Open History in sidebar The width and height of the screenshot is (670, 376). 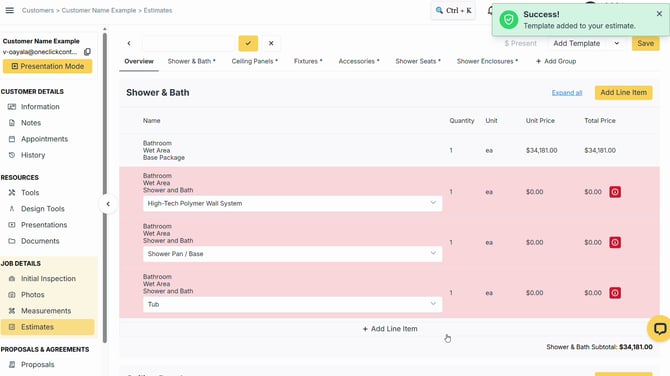[x=33, y=155]
